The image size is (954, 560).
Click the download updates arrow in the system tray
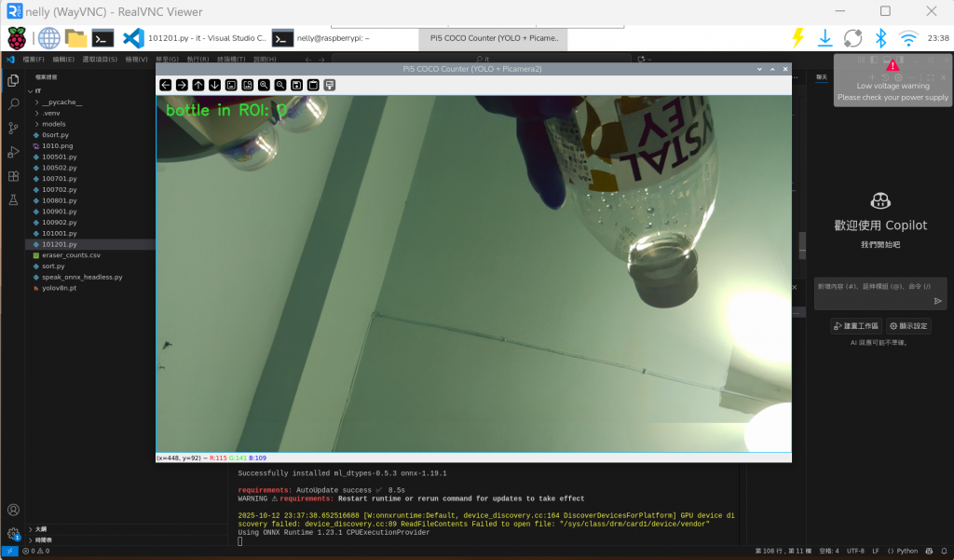(x=825, y=38)
